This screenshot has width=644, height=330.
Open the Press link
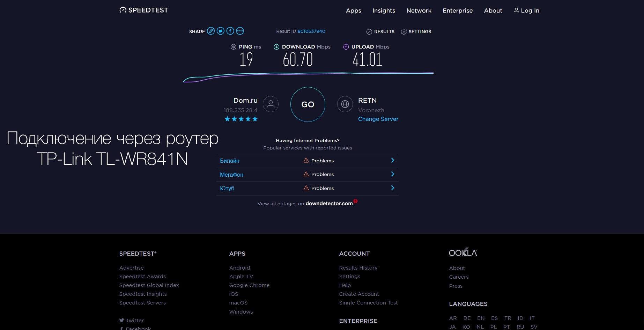[456, 286]
